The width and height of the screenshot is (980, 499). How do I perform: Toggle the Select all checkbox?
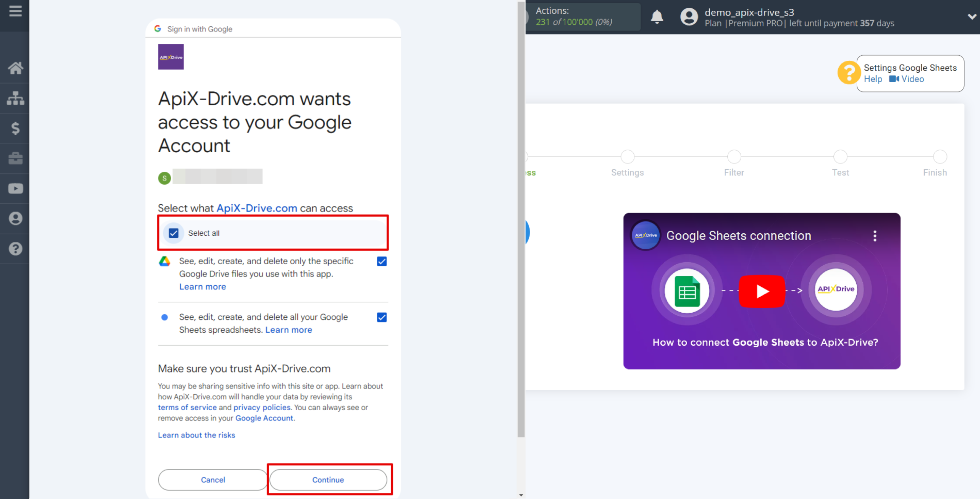(x=174, y=233)
